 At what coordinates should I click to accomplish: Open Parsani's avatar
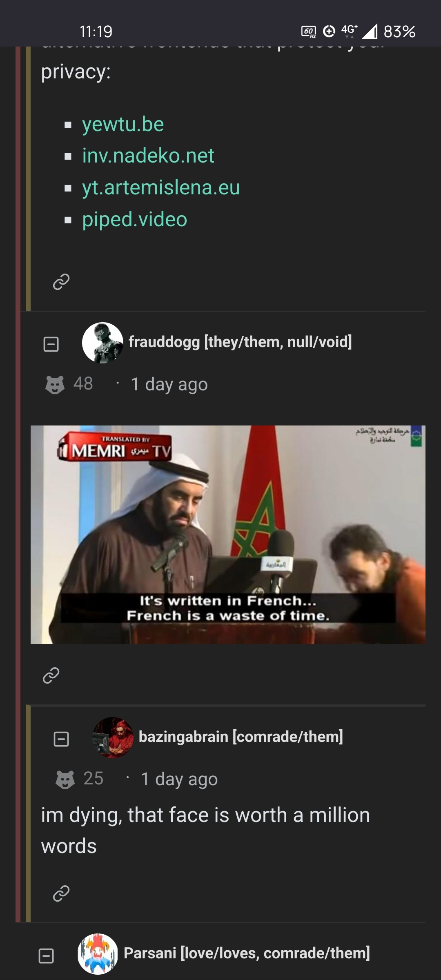[x=98, y=954]
